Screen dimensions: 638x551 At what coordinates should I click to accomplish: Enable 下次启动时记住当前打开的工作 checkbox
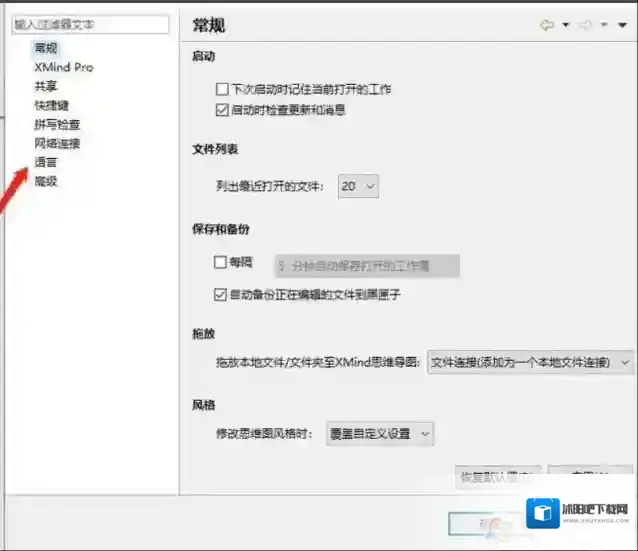click(x=222, y=89)
